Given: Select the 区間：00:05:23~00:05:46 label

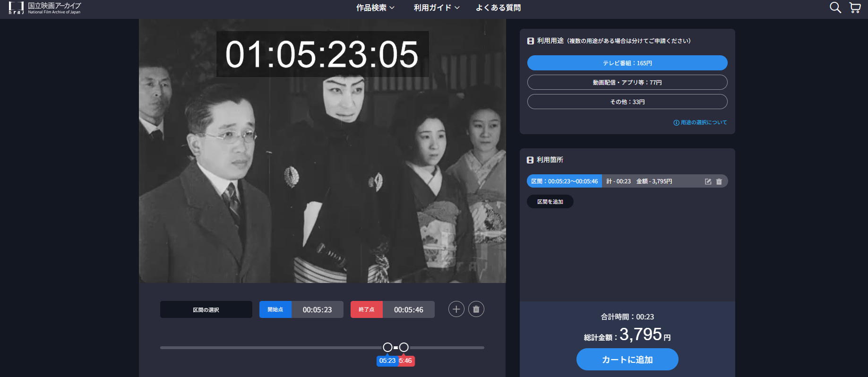Looking at the screenshot, I should (564, 181).
